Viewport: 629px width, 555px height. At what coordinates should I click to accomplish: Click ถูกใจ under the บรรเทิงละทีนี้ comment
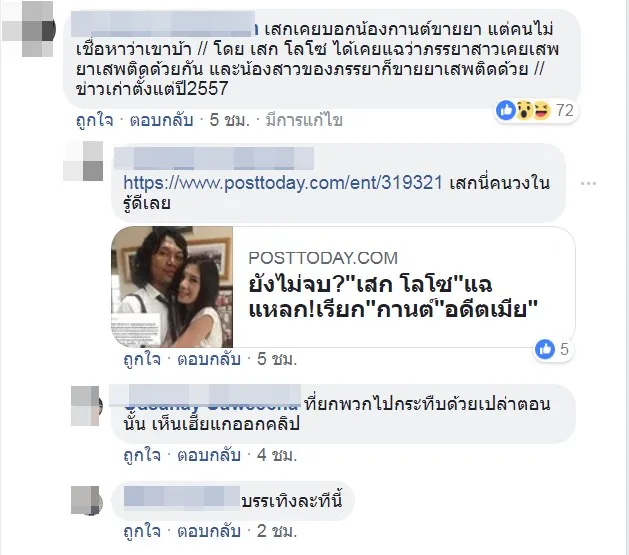tap(142, 531)
